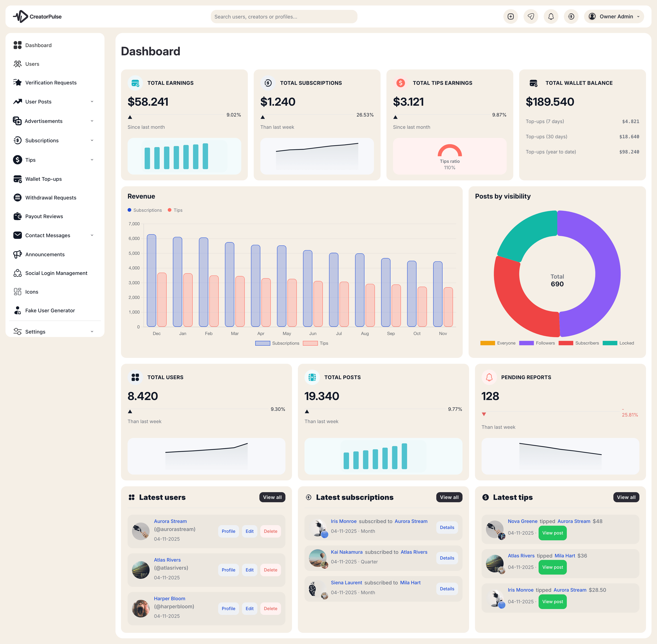Screen dimensions: 657x644
Task: Click View all in Latest users
Action: click(x=272, y=497)
